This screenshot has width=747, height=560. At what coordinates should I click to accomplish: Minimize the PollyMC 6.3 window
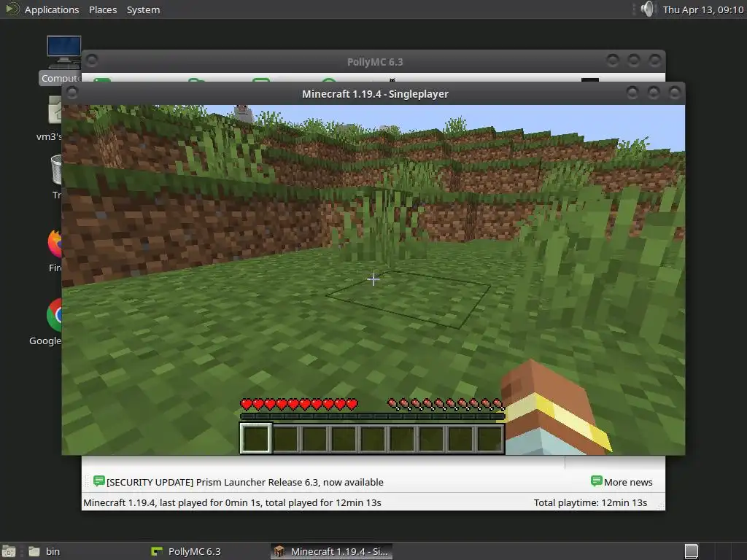pyautogui.click(x=613, y=61)
